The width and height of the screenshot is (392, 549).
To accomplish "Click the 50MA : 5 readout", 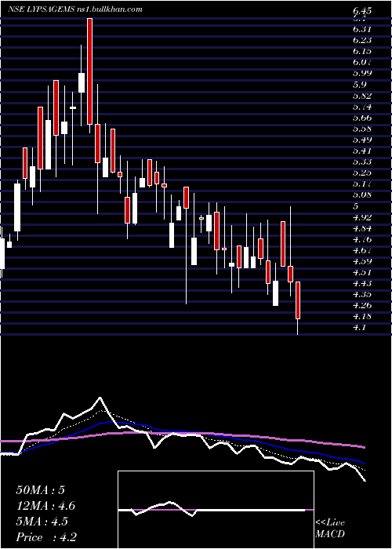I will [40, 490].
